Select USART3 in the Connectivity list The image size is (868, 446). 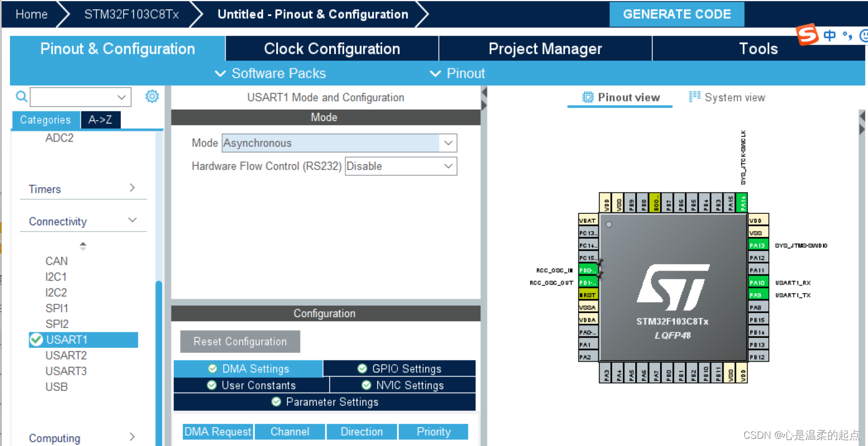[x=66, y=371]
